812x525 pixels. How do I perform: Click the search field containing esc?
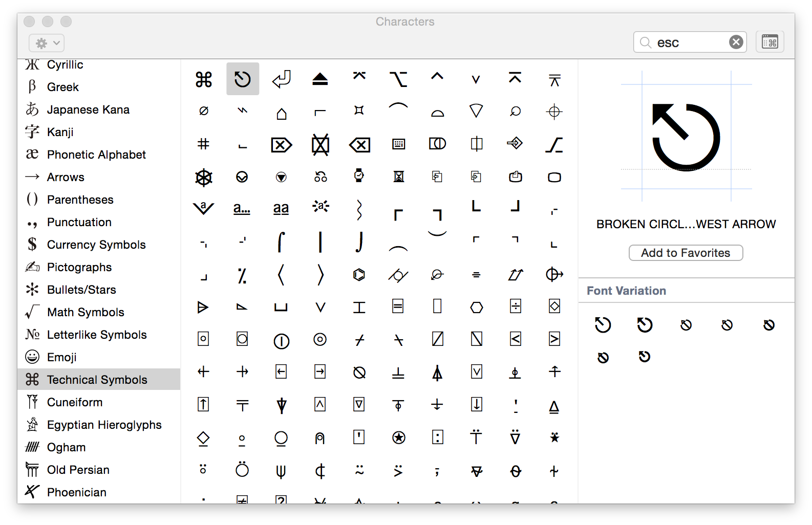pos(690,42)
